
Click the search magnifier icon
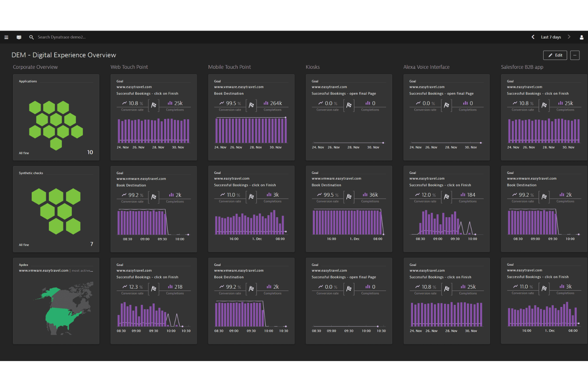31,37
